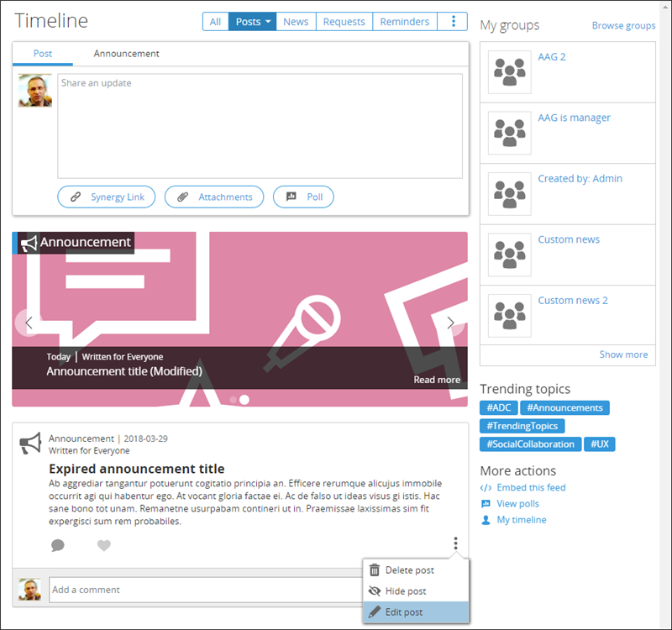Open the Posts filter dropdown
Screen dimensions: 672x630
[252, 22]
